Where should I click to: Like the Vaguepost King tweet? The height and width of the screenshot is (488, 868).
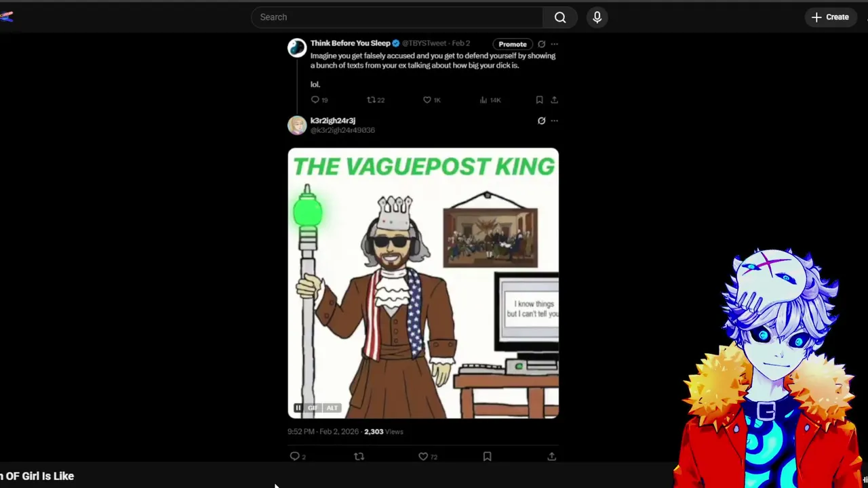[x=423, y=456]
